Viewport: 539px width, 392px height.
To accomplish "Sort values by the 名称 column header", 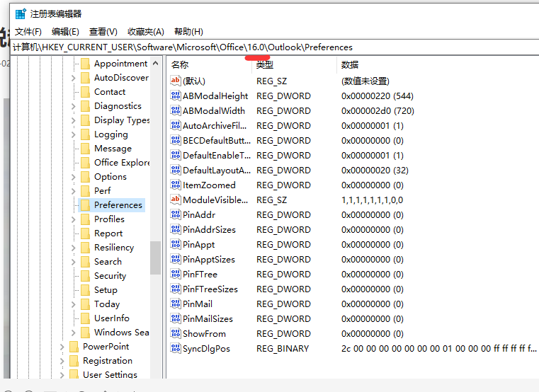I will (180, 64).
